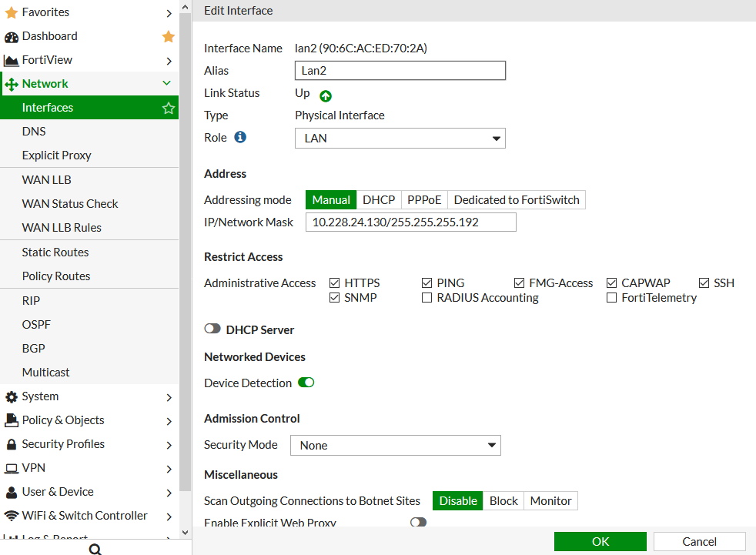This screenshot has height=555, width=756.
Task: Expand the System menu chevron
Action: [x=169, y=397]
